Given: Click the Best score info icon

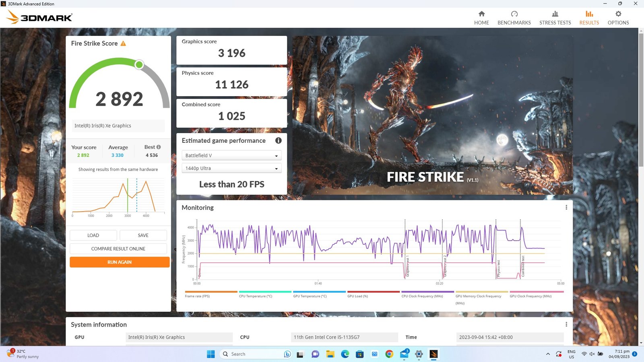Looking at the screenshot, I should click(x=159, y=147).
